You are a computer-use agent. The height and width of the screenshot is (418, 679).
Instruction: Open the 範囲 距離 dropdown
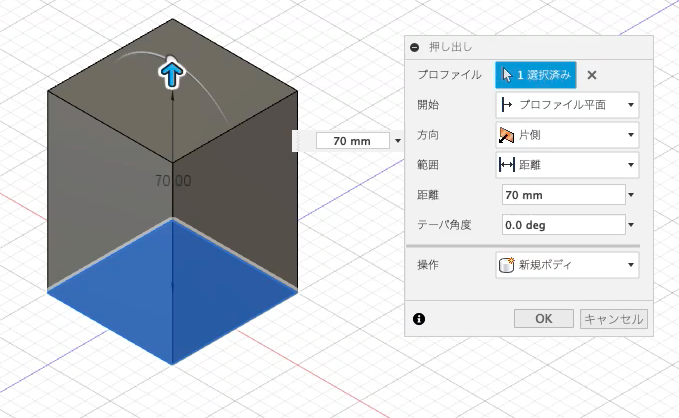pyautogui.click(x=567, y=165)
